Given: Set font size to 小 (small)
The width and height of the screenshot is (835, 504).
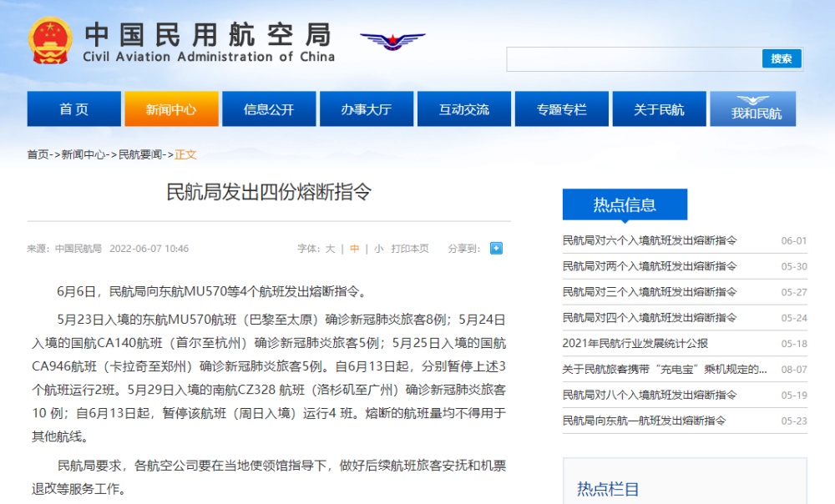Looking at the screenshot, I should (378, 249).
